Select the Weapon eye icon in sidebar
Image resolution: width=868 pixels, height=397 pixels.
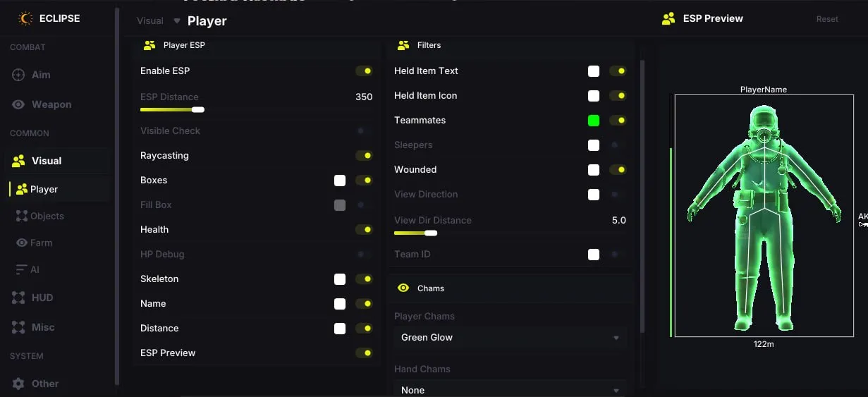pyautogui.click(x=18, y=104)
